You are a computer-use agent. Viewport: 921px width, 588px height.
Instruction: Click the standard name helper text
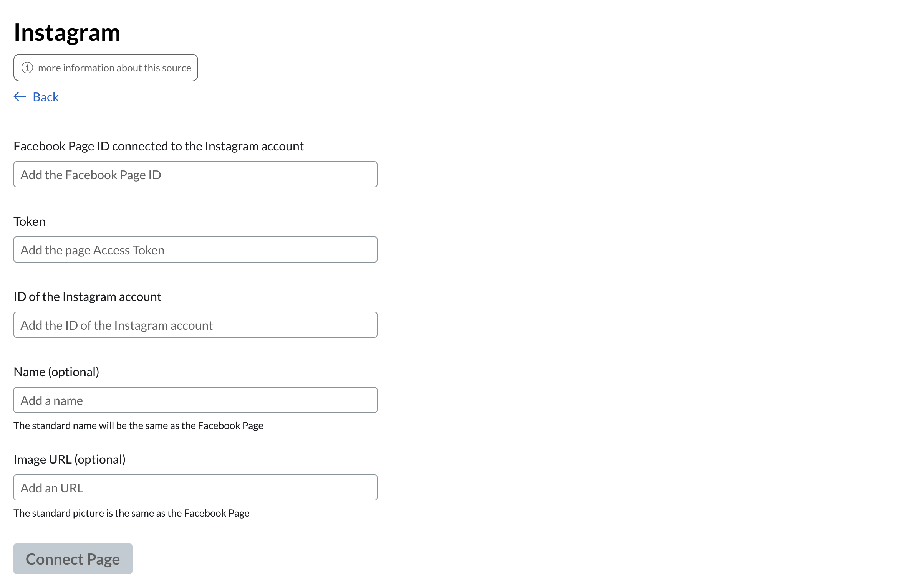click(x=138, y=426)
